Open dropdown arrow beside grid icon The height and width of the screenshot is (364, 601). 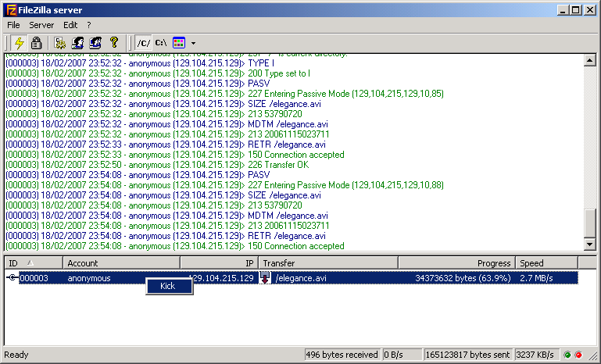click(193, 43)
